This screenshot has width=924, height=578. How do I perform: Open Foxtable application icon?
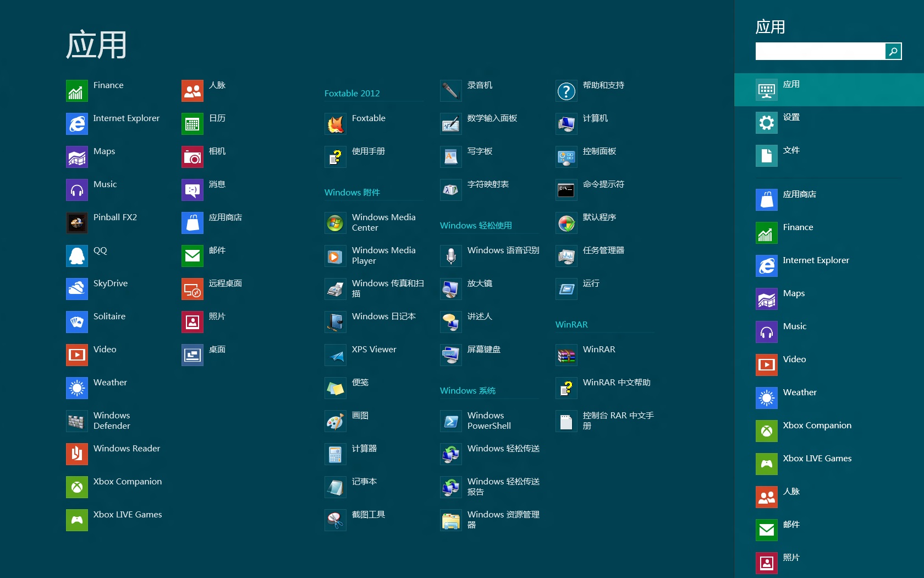coord(335,124)
